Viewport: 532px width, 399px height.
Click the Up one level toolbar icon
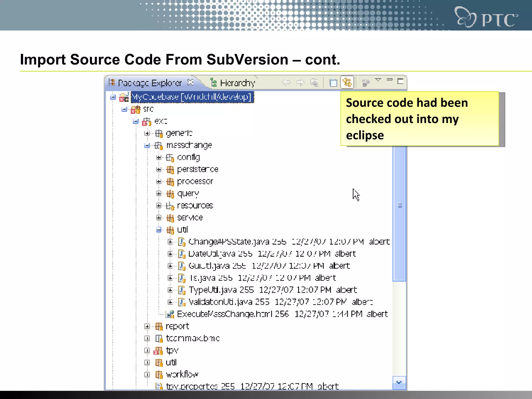click(x=314, y=83)
